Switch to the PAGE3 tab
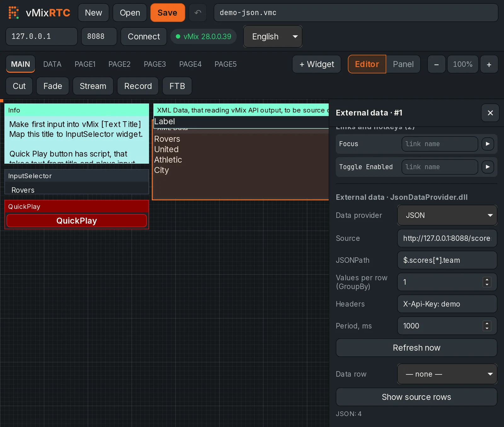 tap(155, 64)
